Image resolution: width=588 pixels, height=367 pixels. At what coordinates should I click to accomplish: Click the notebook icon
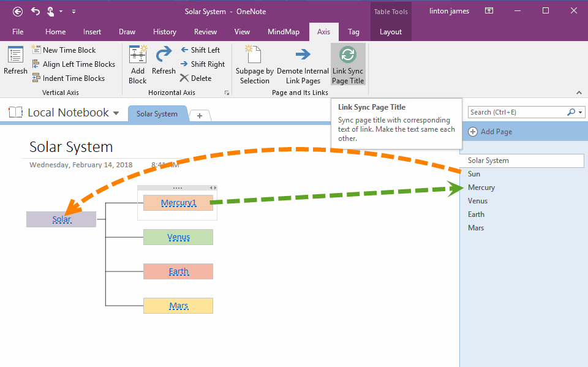pos(16,112)
